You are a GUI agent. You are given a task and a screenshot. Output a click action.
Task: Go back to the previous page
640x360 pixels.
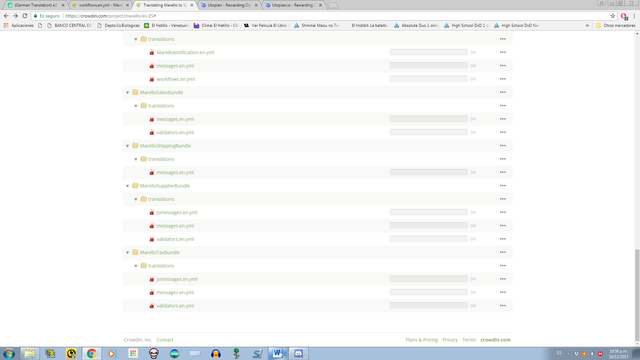[6, 16]
